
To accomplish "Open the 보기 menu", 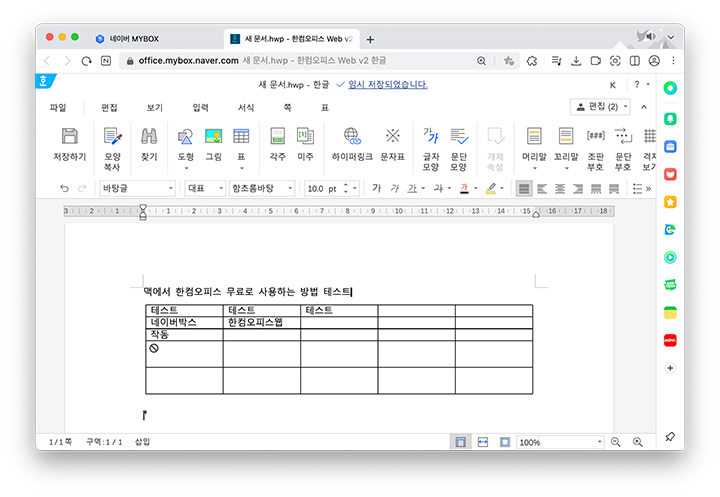I will (x=155, y=107).
